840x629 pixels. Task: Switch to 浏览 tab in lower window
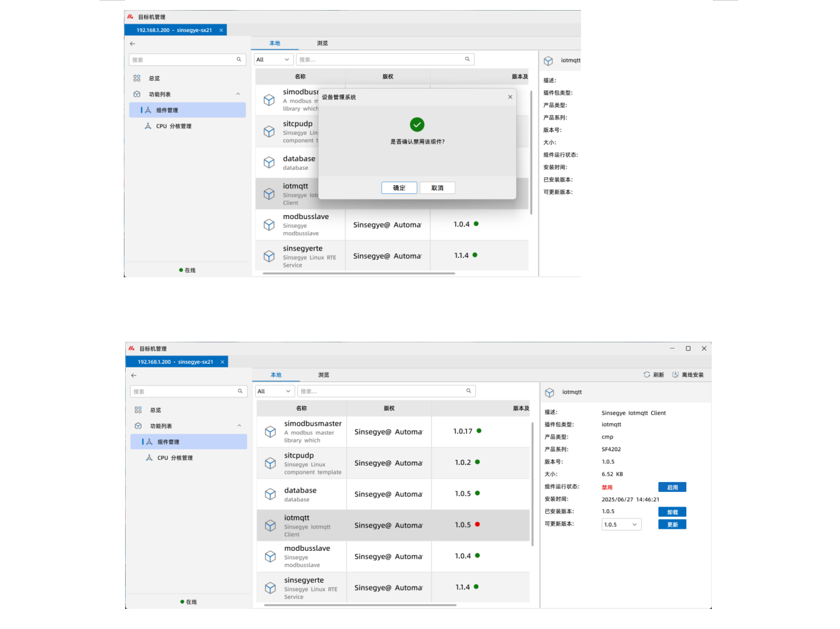pos(323,375)
